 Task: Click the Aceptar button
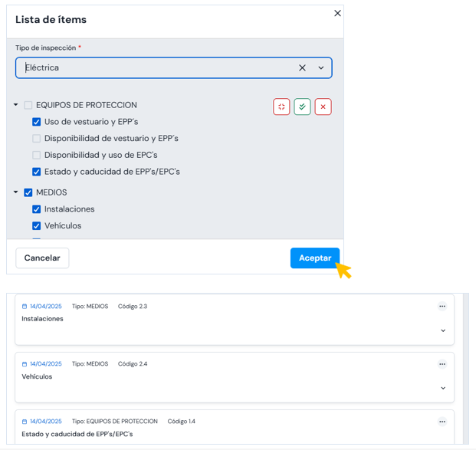tap(315, 258)
